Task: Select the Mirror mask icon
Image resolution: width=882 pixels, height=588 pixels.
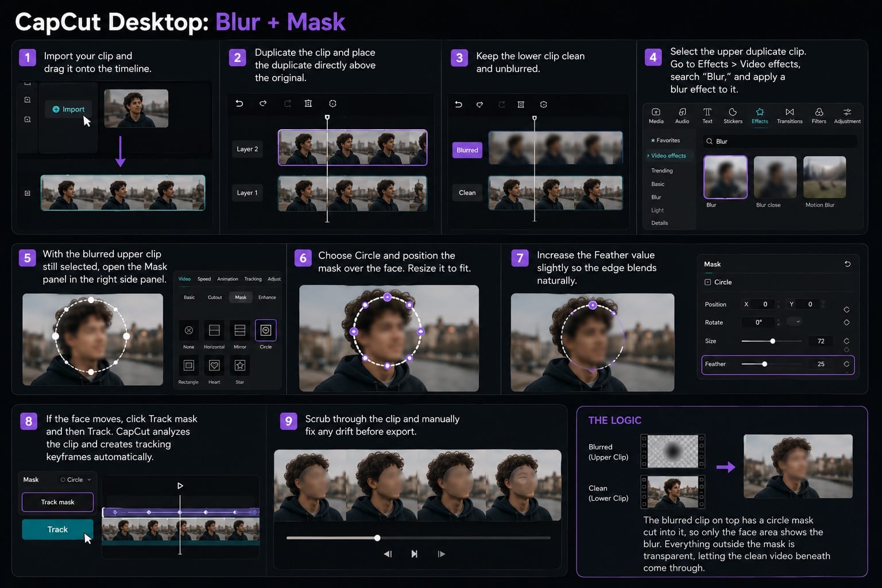Action: tap(240, 330)
